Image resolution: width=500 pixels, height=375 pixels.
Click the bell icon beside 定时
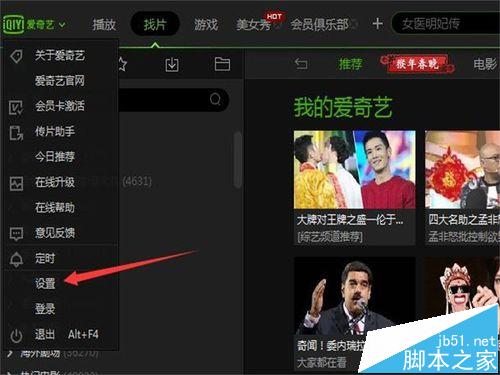pos(16,260)
